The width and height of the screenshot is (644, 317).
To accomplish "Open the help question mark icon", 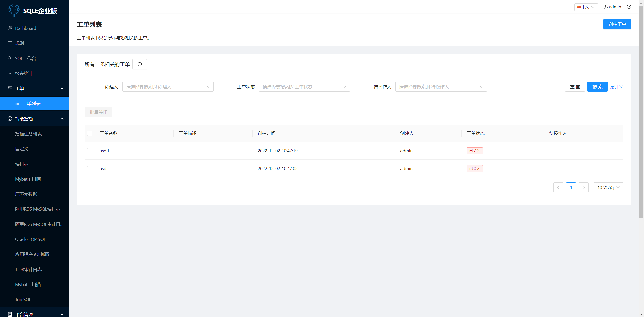I will click(x=629, y=7).
